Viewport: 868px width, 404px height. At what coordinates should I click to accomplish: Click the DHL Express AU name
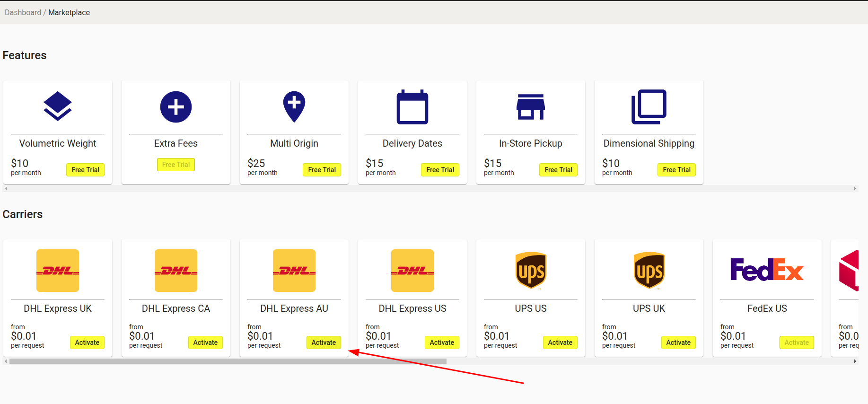(x=294, y=308)
